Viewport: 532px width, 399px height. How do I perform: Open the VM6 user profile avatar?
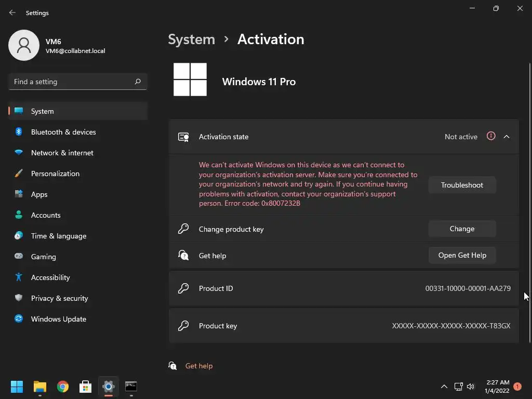coord(24,45)
